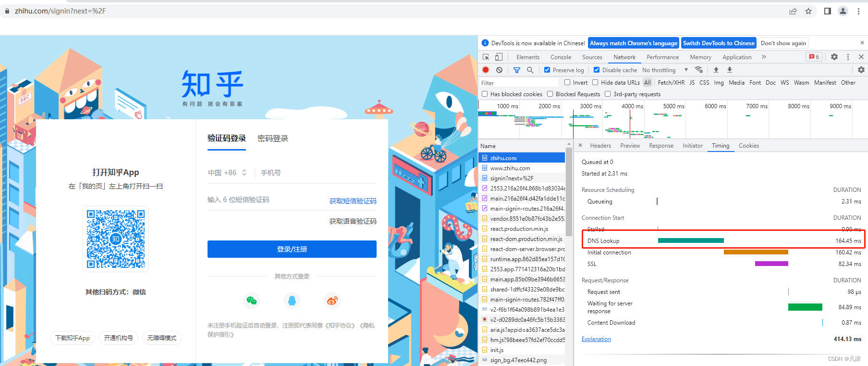Click Always match Chrome's language button
The height and width of the screenshot is (366, 868).
pos(634,43)
